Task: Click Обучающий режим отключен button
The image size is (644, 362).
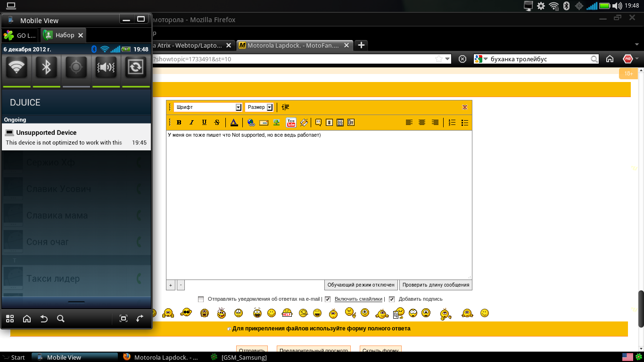Action: coord(361,285)
